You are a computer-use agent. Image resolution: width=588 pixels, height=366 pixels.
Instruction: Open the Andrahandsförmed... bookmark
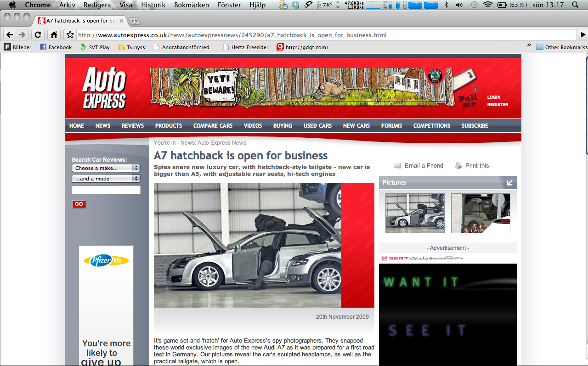pyautogui.click(x=184, y=47)
